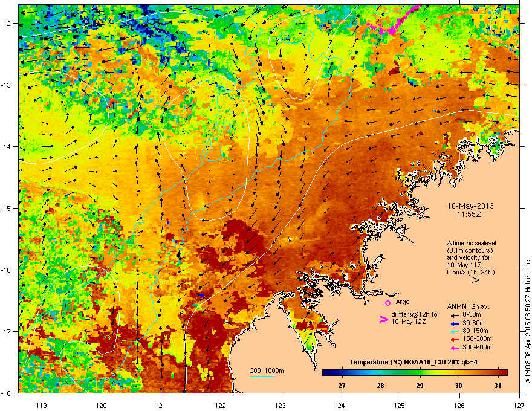
Task: Click the time text 11:55Z
Action: pos(469,215)
